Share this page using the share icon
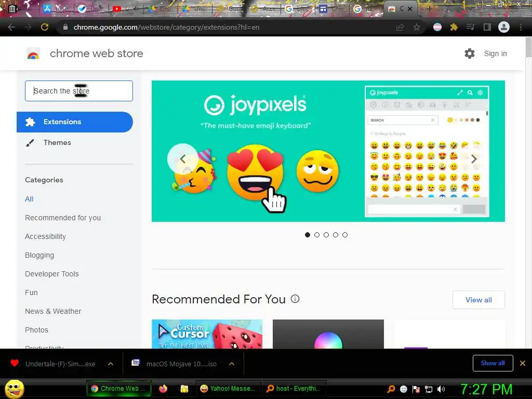The width and height of the screenshot is (532, 399). tap(400, 27)
